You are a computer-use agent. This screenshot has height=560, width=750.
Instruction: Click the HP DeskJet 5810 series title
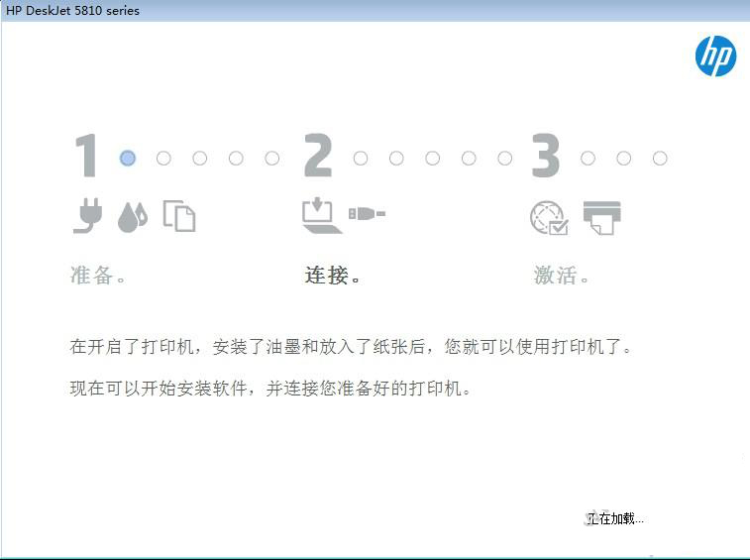[72, 11]
